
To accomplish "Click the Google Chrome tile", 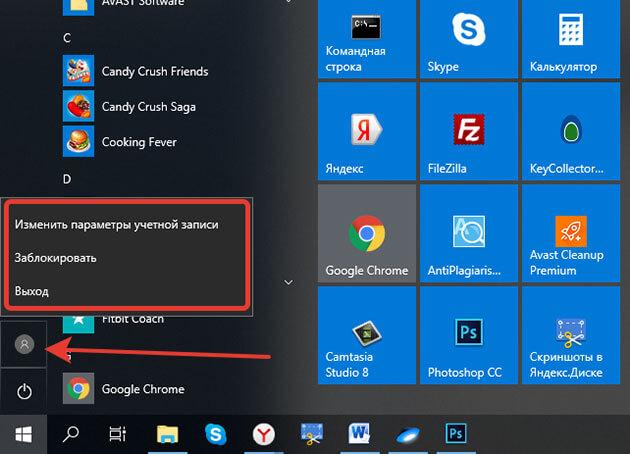I will tap(367, 233).
